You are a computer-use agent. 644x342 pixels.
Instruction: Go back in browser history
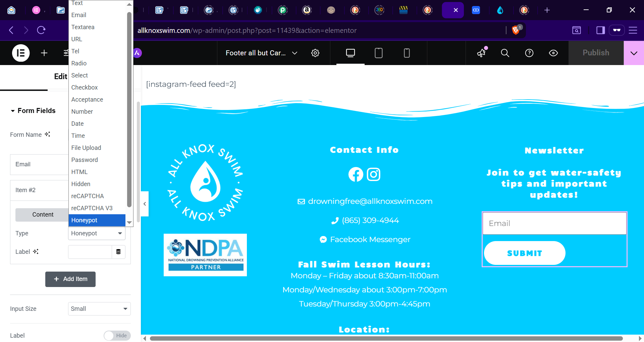[11, 30]
